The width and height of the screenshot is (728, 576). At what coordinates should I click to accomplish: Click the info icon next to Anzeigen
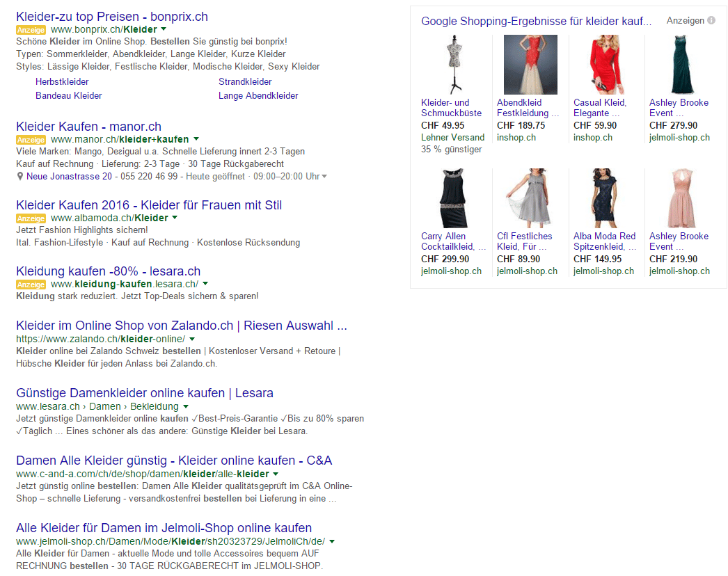coord(711,21)
